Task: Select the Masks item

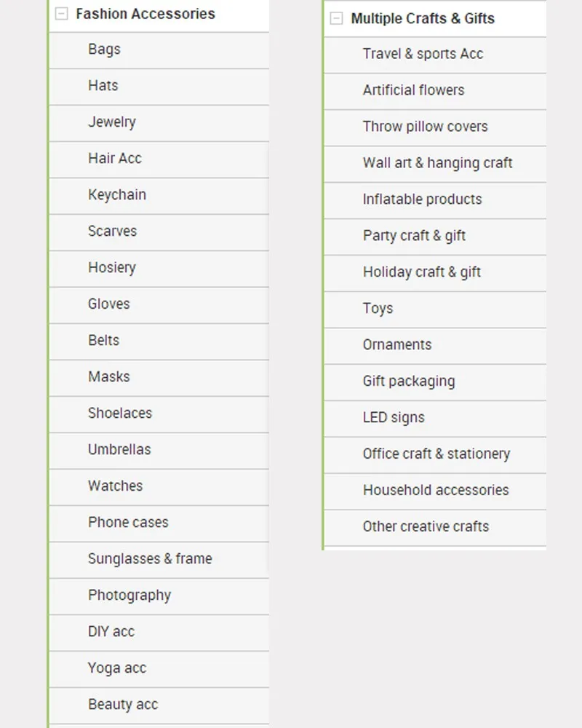Action: 159,378
